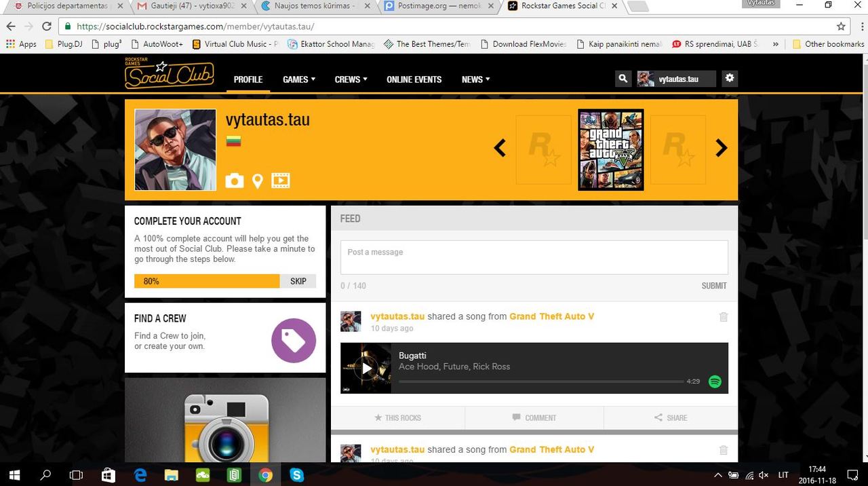Play the Bugatti song
This screenshot has height=486, width=868.
[366, 369]
